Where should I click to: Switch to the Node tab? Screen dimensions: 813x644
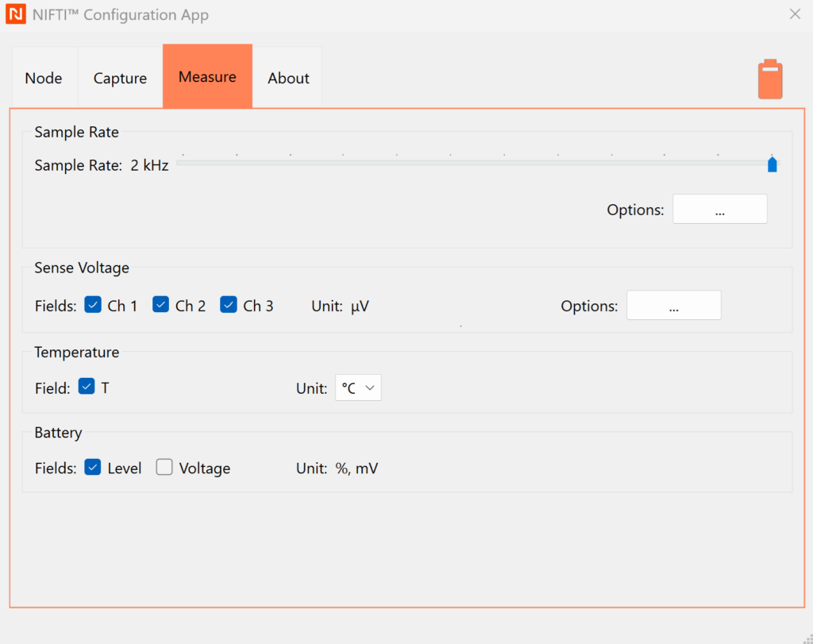pos(44,78)
